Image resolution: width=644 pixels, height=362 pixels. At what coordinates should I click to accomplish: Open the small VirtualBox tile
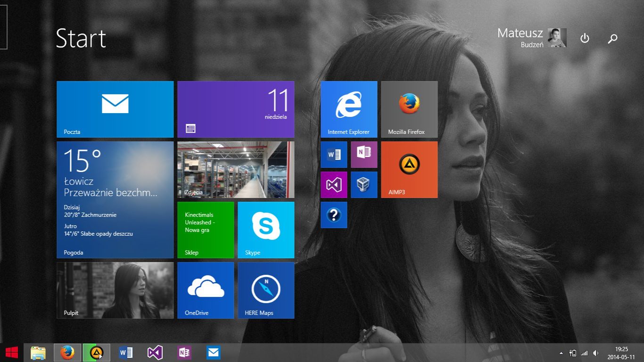click(x=364, y=185)
